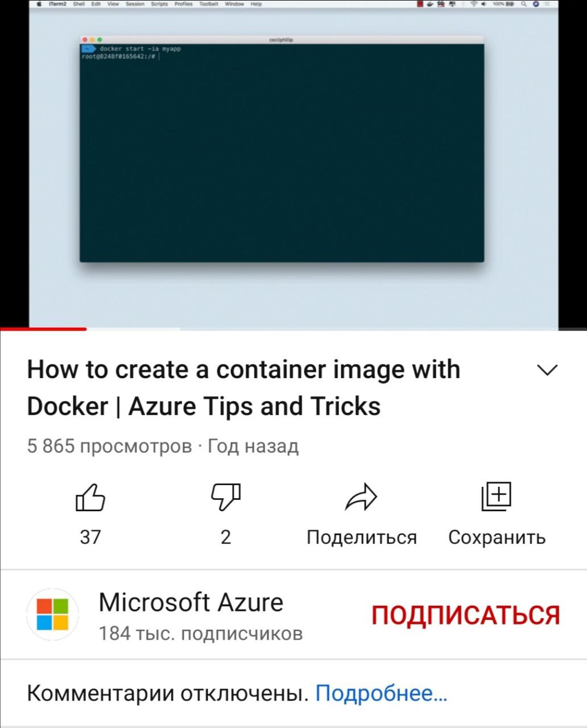Tap the dislike thumbs-down icon
Screen dimensions: 587x728
pyautogui.click(x=226, y=498)
